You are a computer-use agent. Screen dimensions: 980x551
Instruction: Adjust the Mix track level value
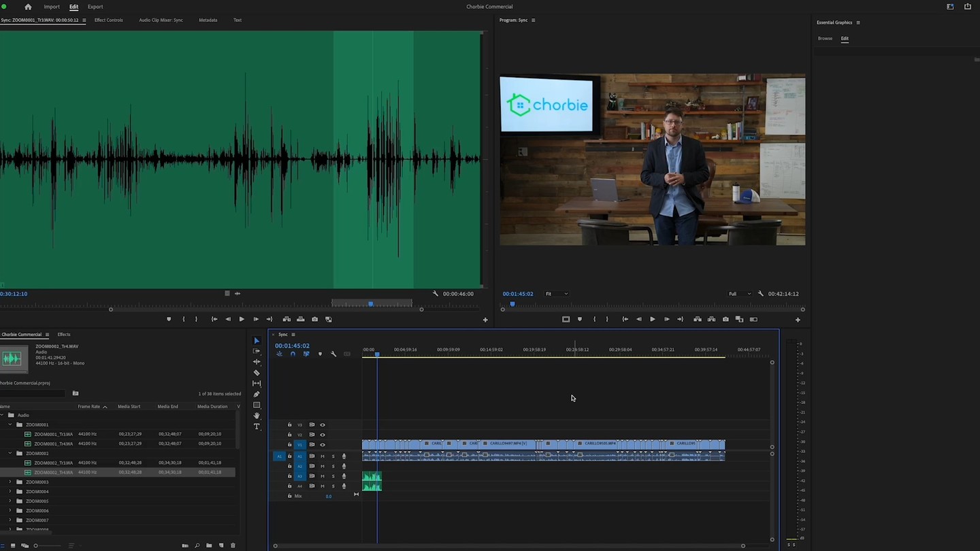pyautogui.click(x=329, y=496)
